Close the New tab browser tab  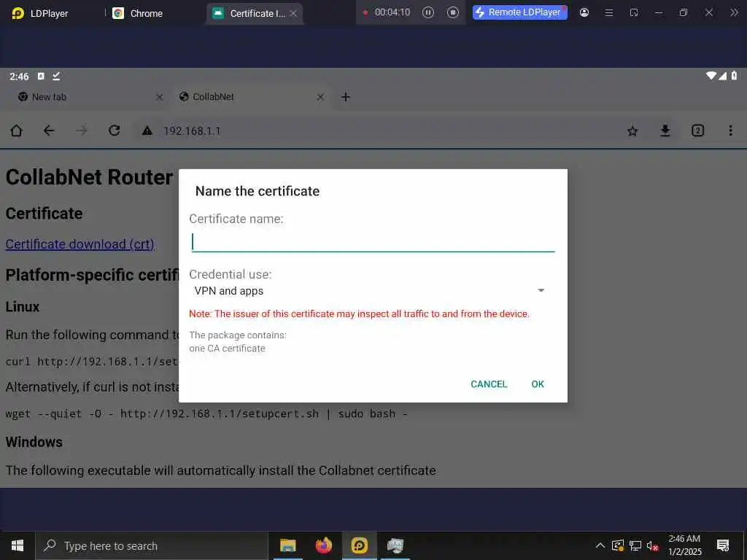[x=159, y=97]
